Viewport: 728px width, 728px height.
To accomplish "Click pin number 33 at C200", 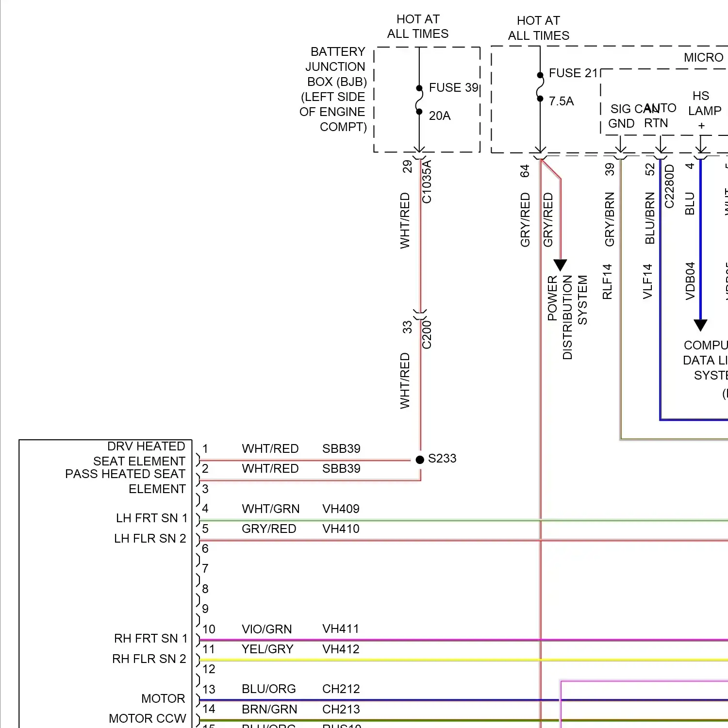I will point(407,328).
